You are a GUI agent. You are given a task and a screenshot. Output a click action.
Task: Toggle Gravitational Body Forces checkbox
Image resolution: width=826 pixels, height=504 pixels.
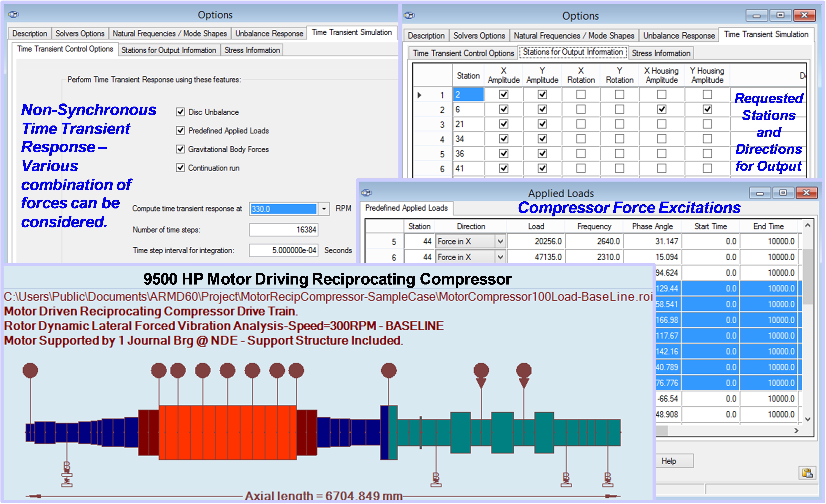180,149
